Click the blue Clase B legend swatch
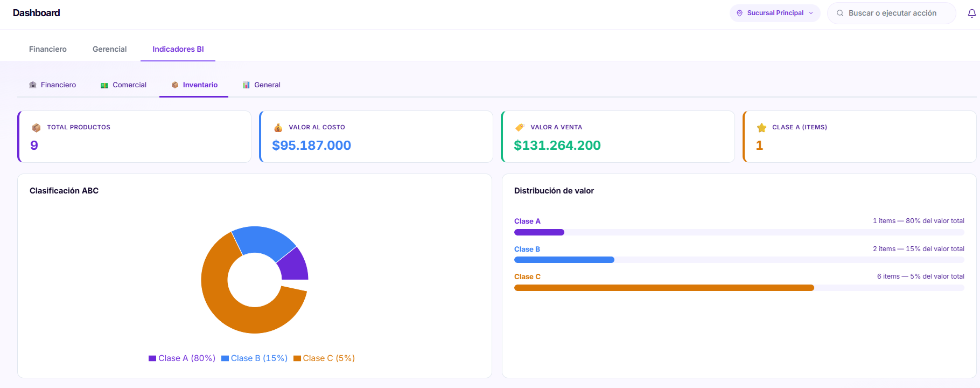The image size is (980, 388). point(225,358)
